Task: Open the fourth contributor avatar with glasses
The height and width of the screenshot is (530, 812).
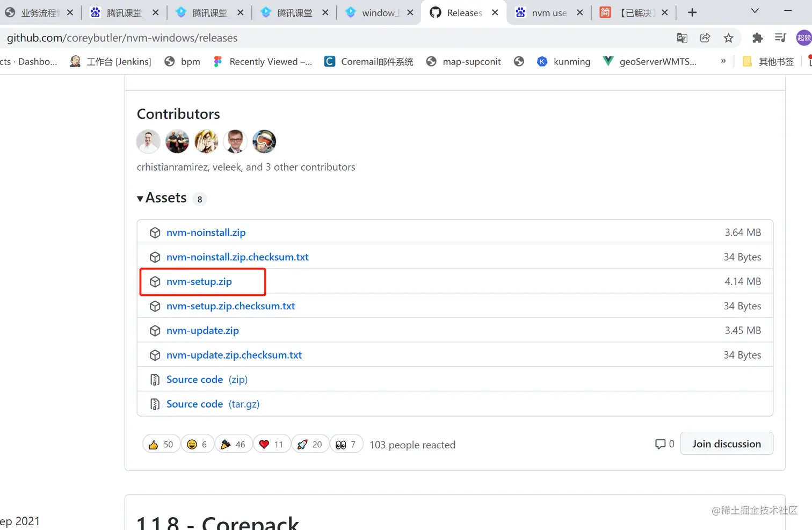Action: point(235,141)
